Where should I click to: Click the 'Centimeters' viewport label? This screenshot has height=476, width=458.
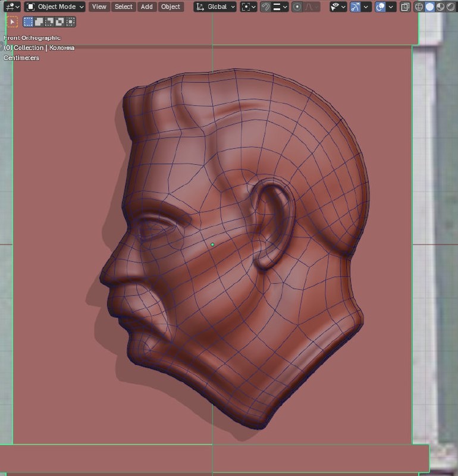[21, 58]
